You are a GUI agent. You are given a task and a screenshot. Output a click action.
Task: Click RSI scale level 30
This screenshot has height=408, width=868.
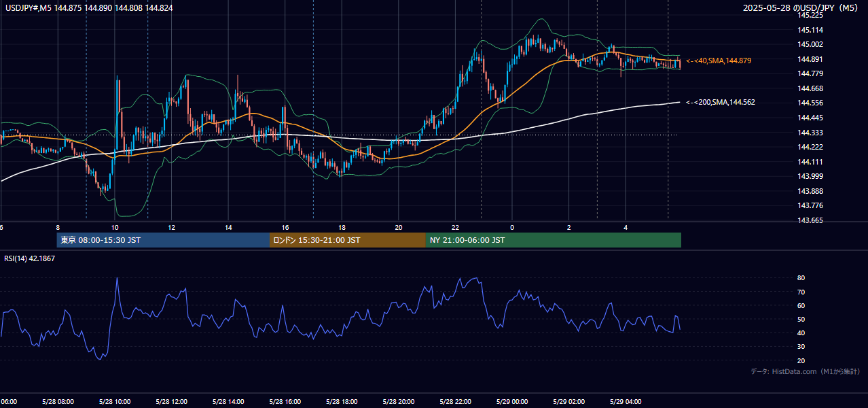pos(801,347)
